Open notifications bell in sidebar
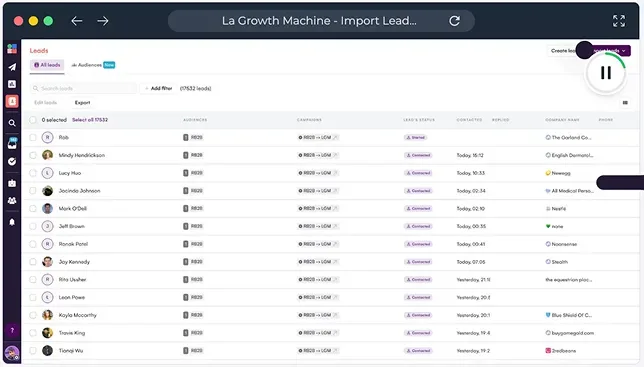Viewport: 644px width, 367px height. pos(12,222)
